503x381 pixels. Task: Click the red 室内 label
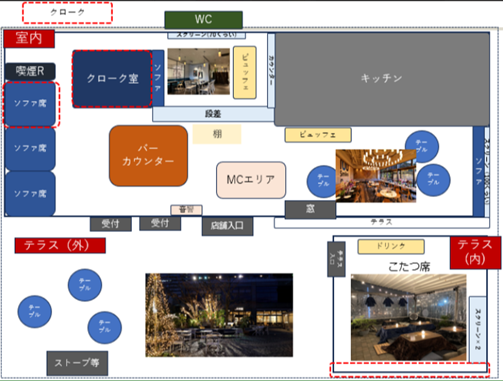point(29,38)
